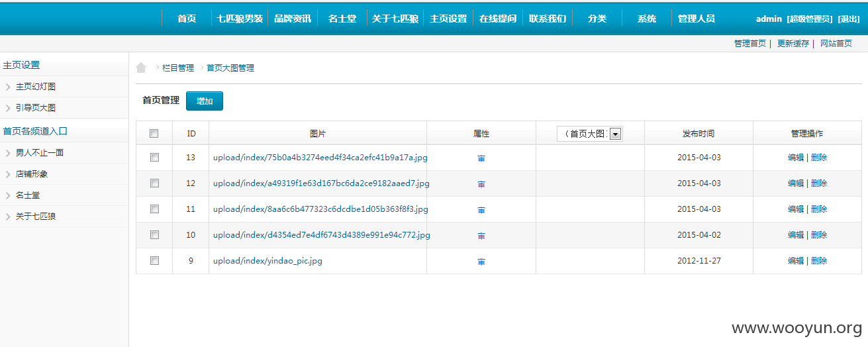Click the 更新缓存 link
This screenshot has width=868, height=347.
point(793,44)
